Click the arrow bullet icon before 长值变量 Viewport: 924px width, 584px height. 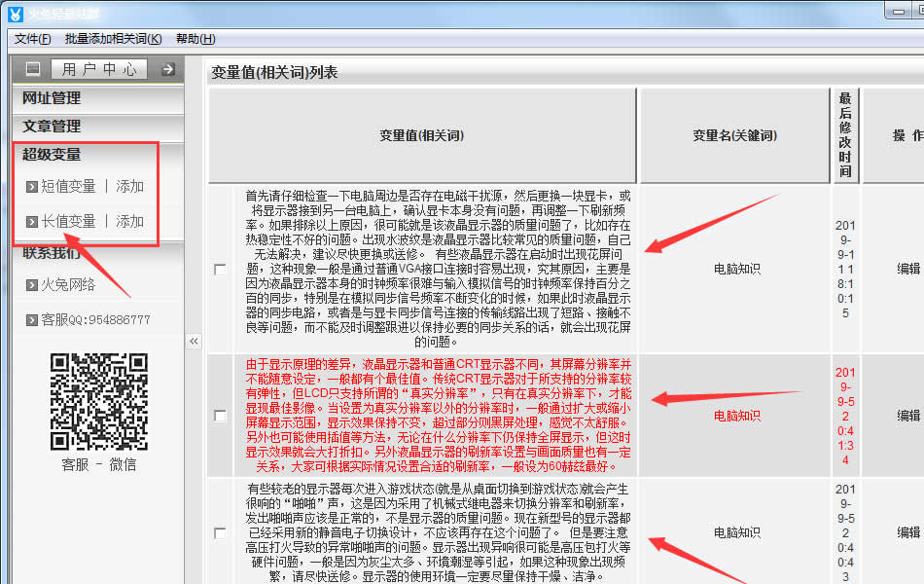click(x=32, y=222)
